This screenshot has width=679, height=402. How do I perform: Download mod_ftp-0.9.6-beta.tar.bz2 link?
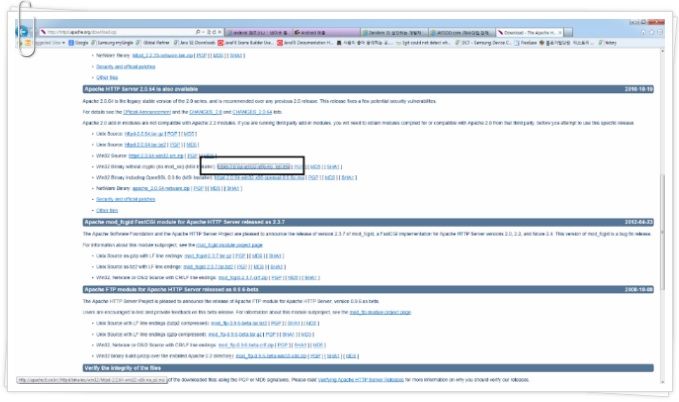point(239,323)
